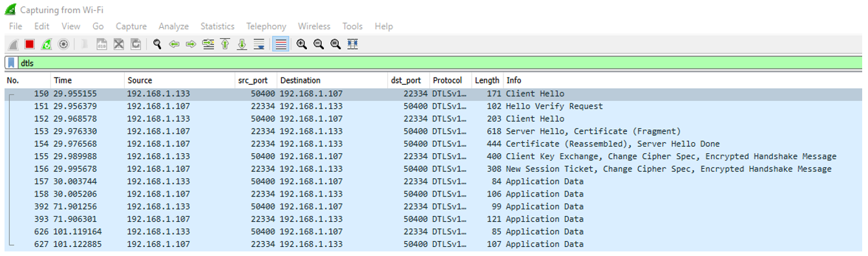Sort by the Time column header
This screenshot has height=256, width=868.
click(88, 81)
